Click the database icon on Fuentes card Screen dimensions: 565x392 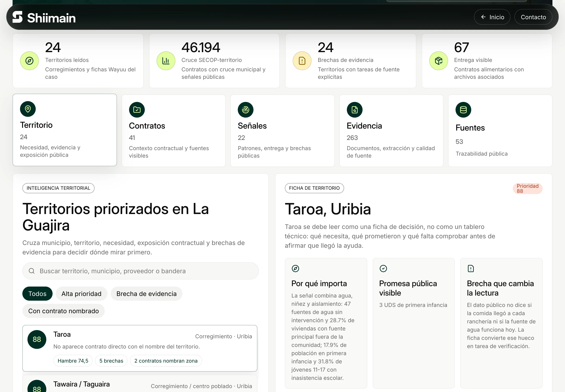pos(463,110)
